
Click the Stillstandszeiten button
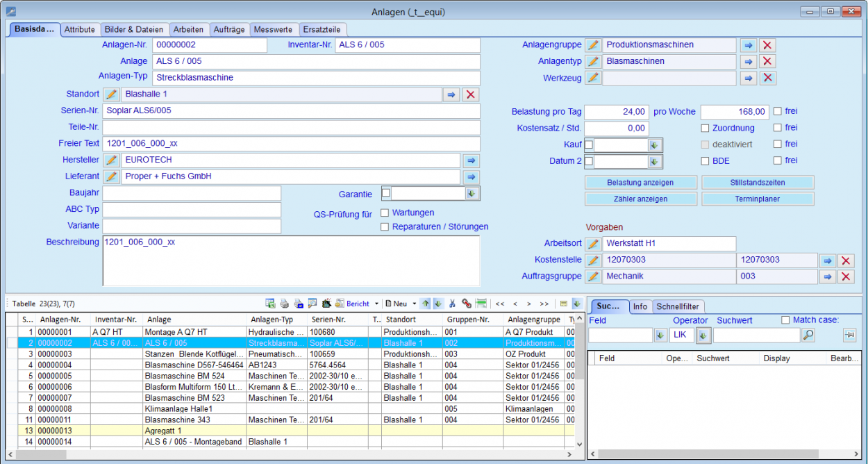click(x=757, y=183)
